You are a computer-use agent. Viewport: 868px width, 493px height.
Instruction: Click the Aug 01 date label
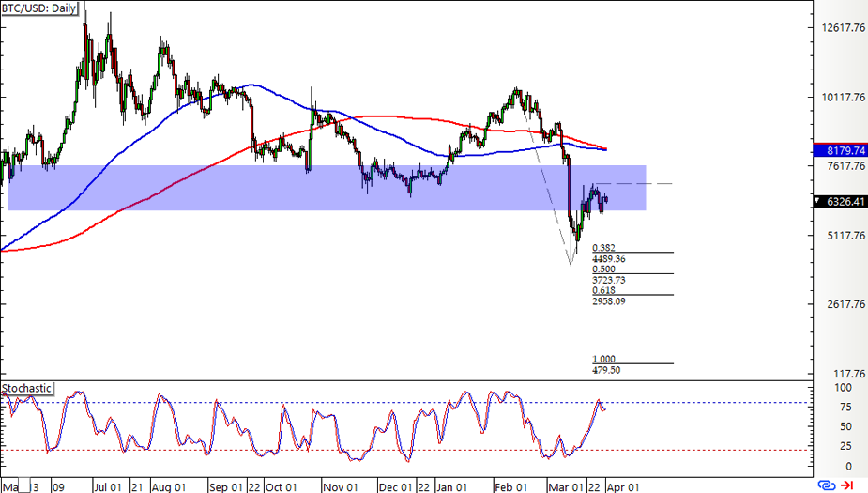point(168,487)
